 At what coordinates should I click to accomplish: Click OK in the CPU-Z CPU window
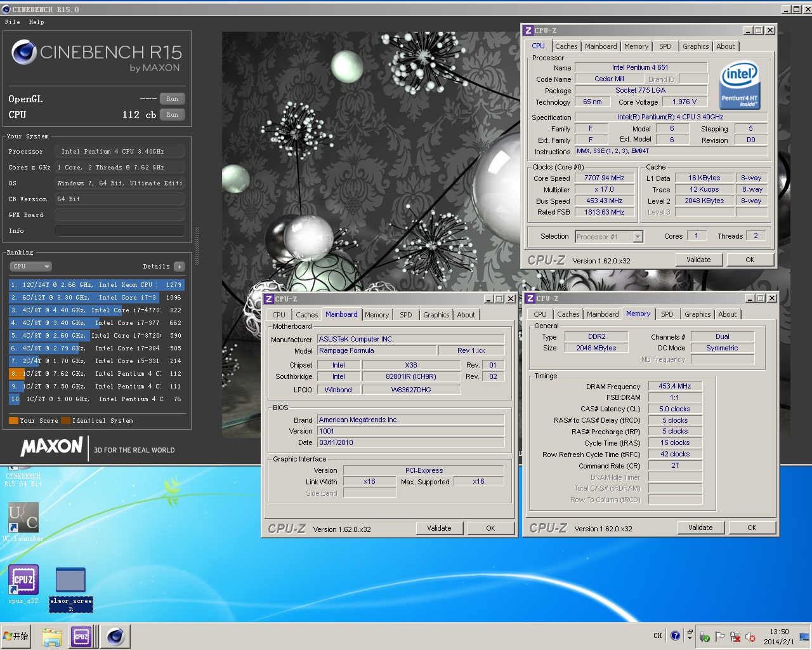[750, 260]
